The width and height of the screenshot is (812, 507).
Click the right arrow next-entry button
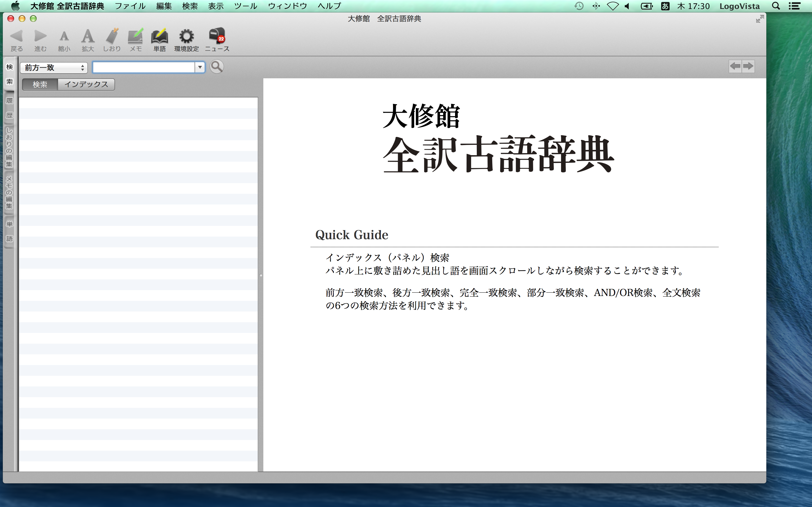[x=748, y=66]
